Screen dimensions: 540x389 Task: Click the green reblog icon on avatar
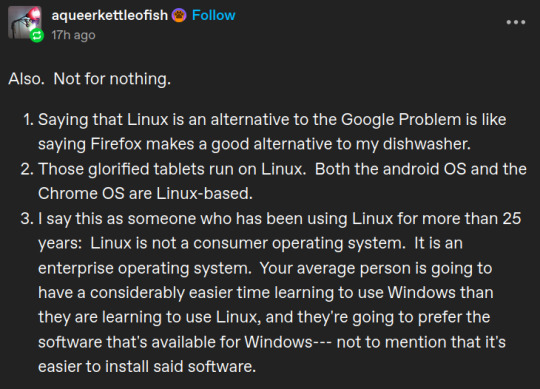click(x=37, y=35)
